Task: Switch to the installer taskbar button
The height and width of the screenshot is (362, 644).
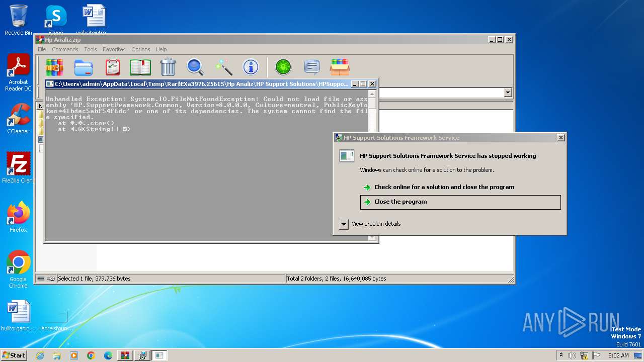Action: point(142,355)
